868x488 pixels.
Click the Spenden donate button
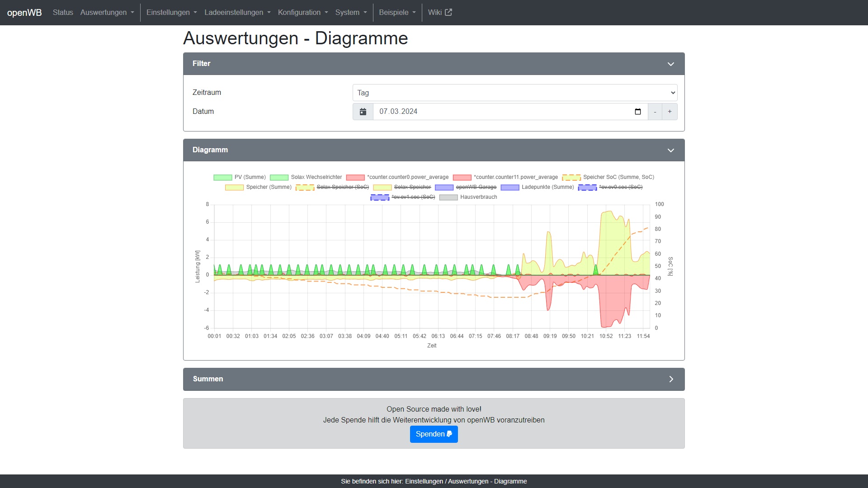(x=434, y=434)
